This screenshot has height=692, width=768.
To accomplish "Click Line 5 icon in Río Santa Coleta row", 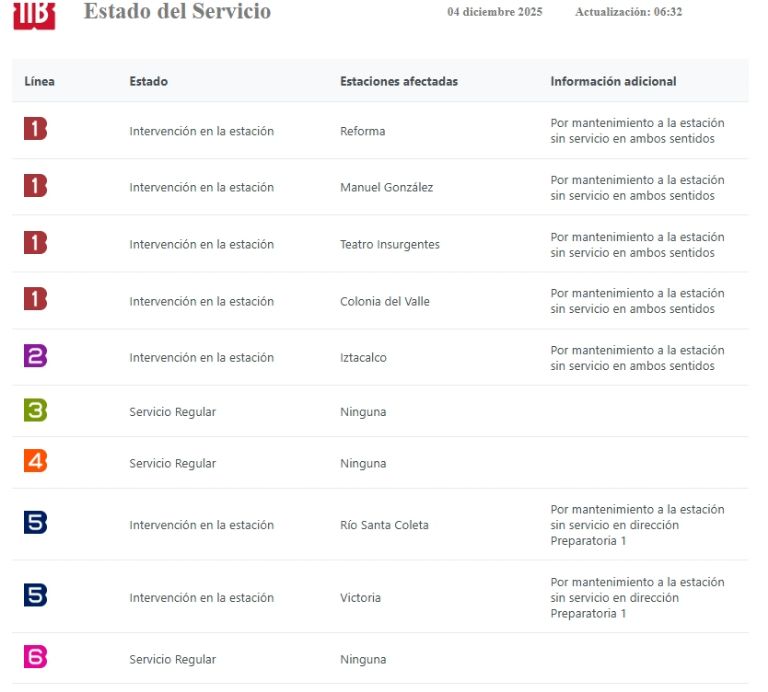I will point(35,522).
